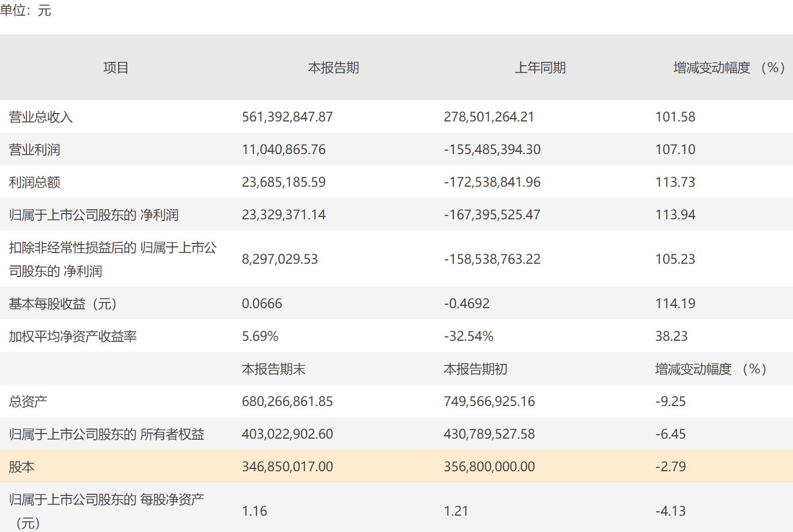Click percentage 113.94

pyautogui.click(x=675, y=215)
